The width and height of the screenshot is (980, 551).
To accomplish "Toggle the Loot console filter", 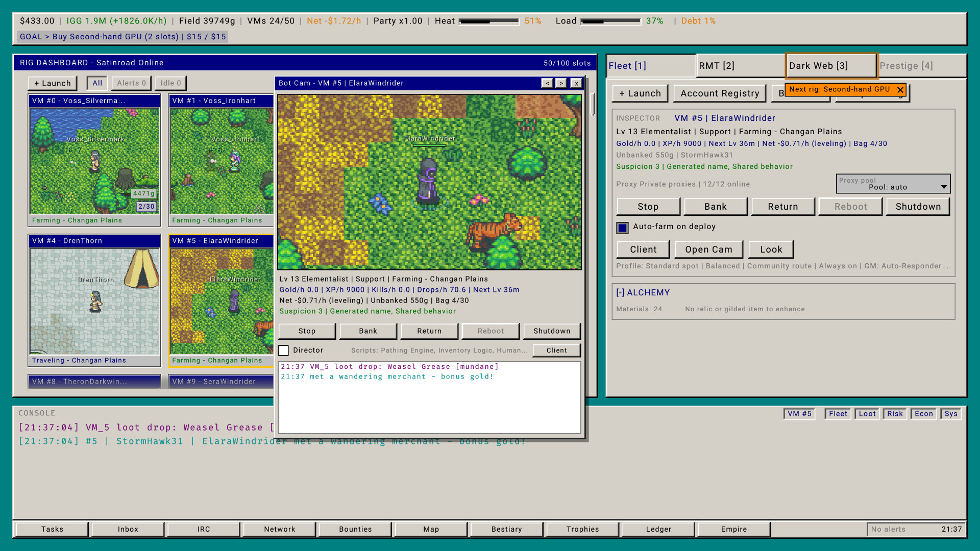I will [x=867, y=414].
